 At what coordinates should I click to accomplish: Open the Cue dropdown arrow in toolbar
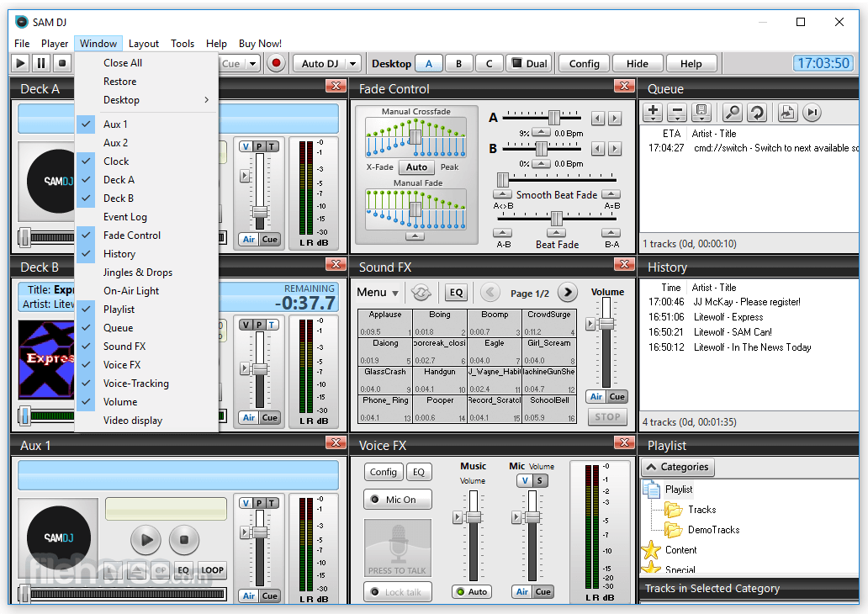(x=252, y=64)
